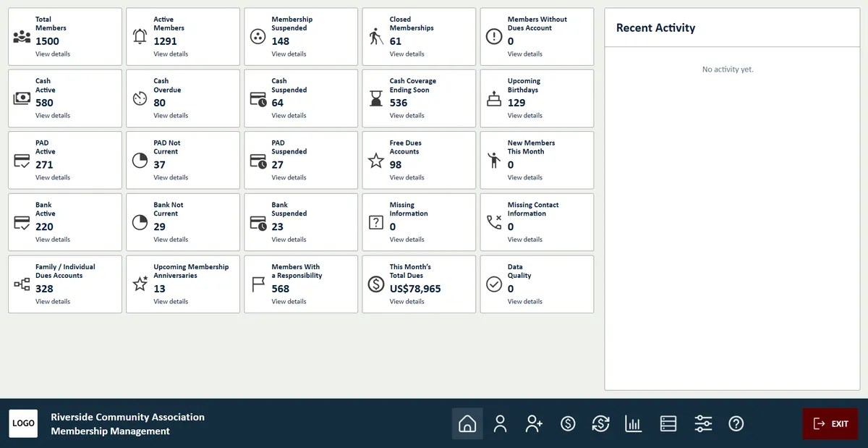Open View details under Data Quality
This screenshot has width=868, height=448.
(x=524, y=301)
